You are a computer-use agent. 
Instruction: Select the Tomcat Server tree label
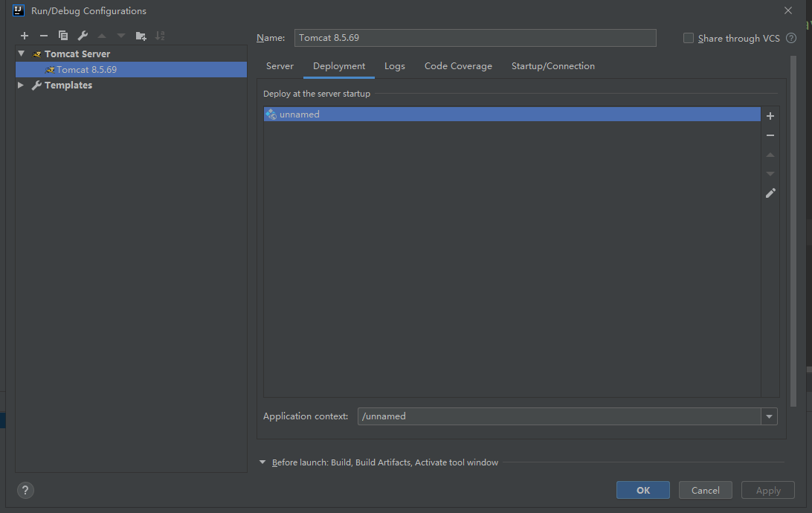(x=77, y=54)
